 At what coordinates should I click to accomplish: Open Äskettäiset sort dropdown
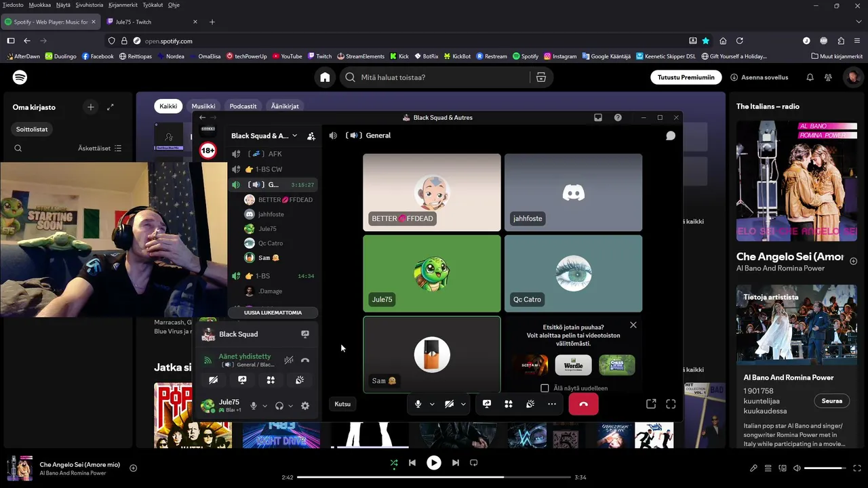point(100,148)
